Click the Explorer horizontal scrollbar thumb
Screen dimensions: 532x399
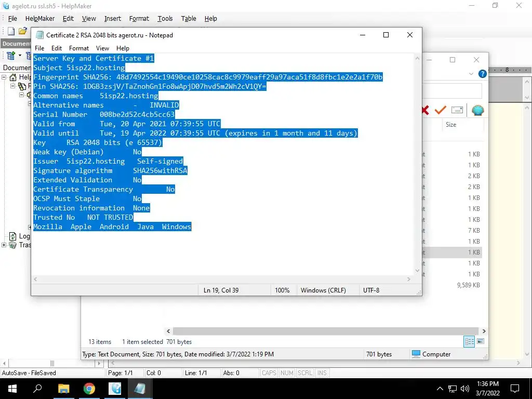[325, 331]
